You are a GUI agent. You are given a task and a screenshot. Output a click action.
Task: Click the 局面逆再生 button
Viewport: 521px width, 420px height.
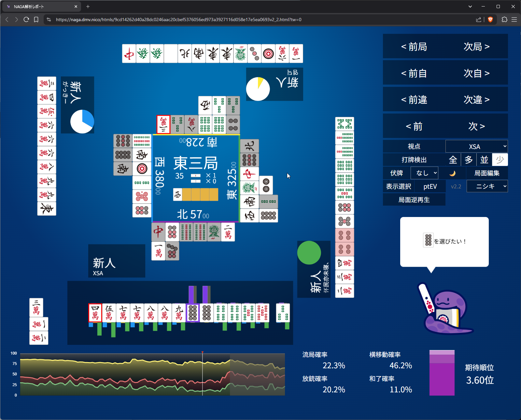414,200
